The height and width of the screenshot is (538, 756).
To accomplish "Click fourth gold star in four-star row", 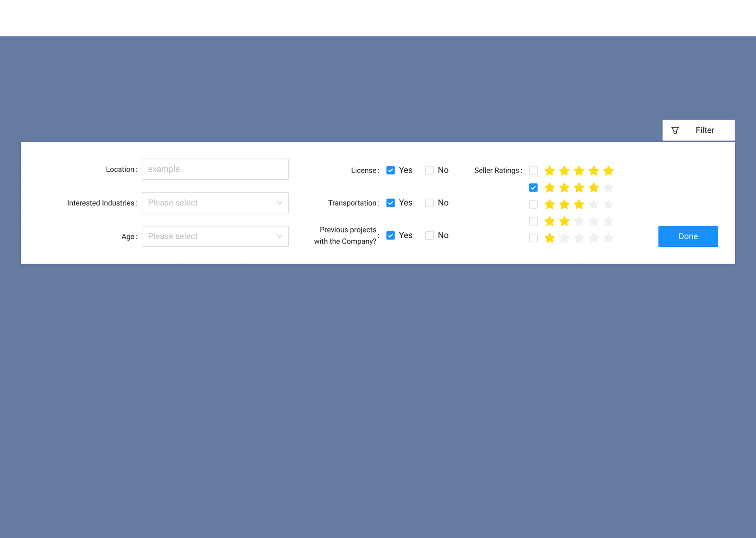I will click(594, 188).
